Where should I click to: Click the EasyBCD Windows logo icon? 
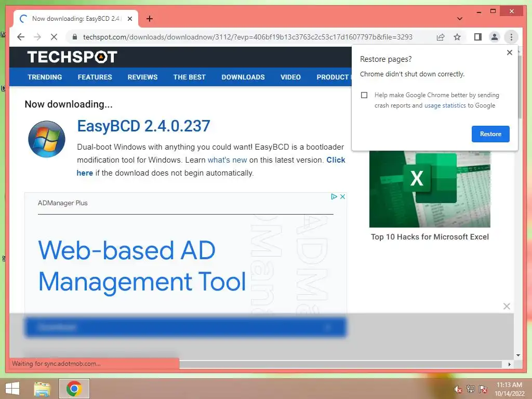[x=46, y=139]
